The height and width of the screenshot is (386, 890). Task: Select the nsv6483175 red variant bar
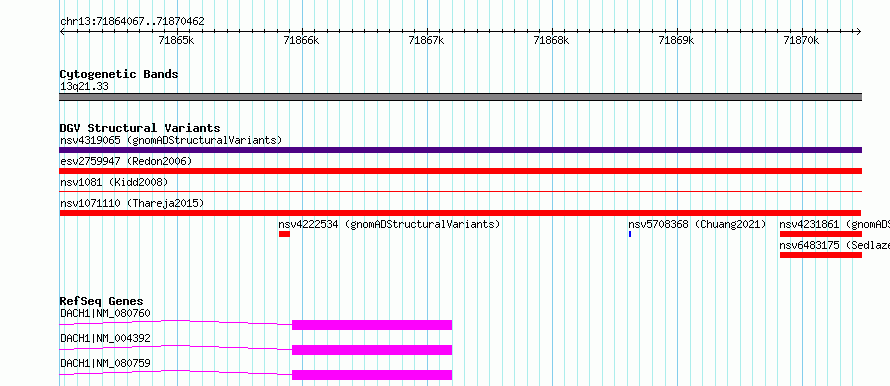pos(821,255)
